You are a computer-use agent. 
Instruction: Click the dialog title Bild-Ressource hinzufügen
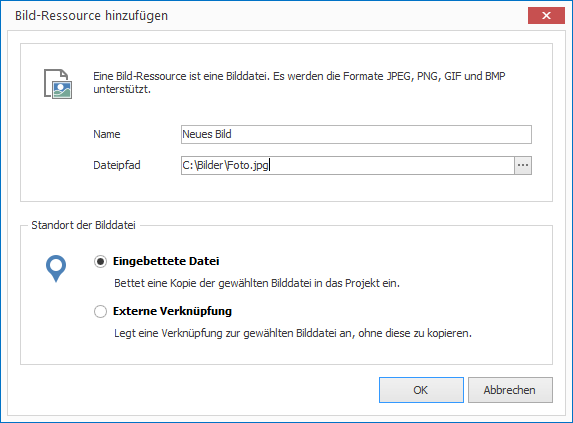coord(91,16)
